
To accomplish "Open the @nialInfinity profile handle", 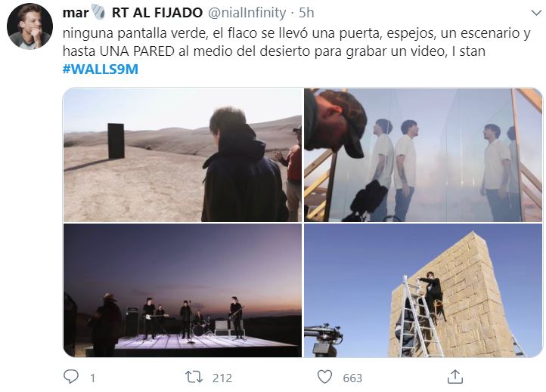I will (x=247, y=13).
